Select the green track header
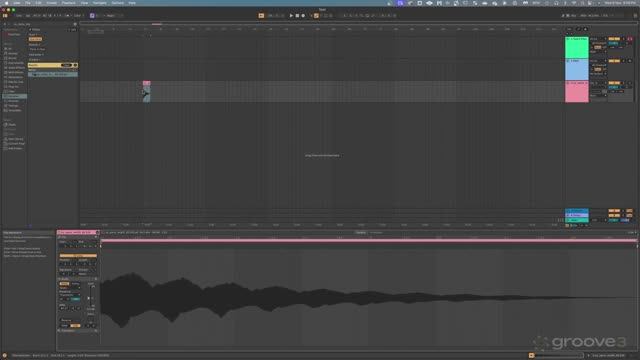This screenshot has height=360, width=640. 576,47
